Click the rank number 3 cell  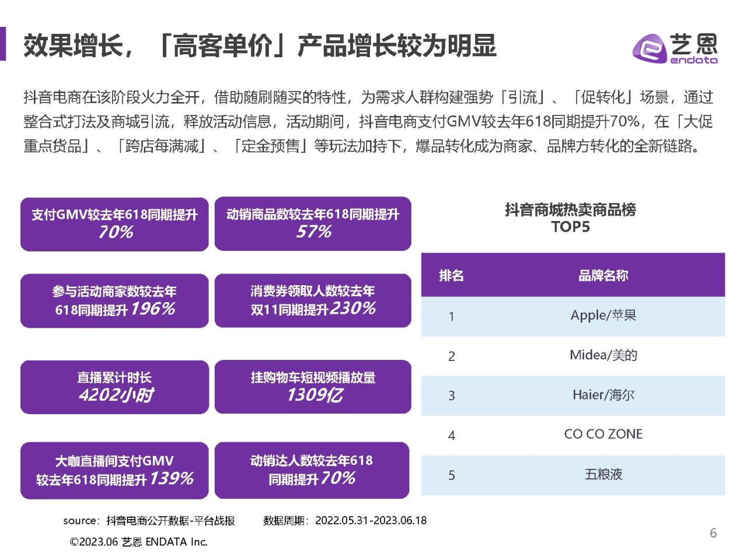(x=451, y=396)
